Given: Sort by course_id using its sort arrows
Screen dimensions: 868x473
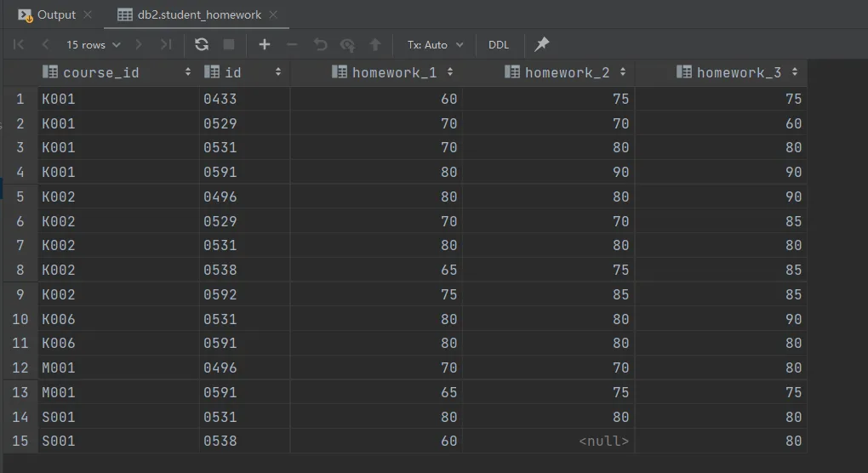Looking at the screenshot, I should point(188,72).
